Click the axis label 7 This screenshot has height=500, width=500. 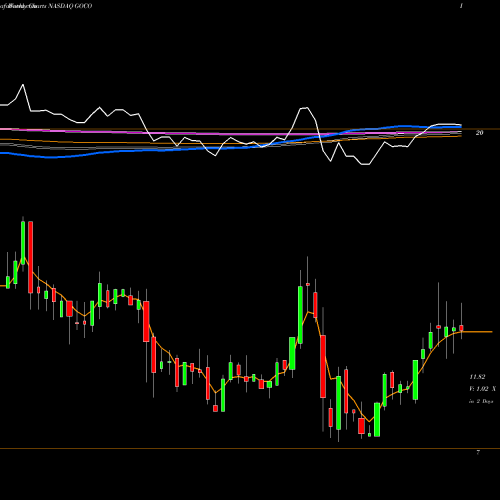478,453
